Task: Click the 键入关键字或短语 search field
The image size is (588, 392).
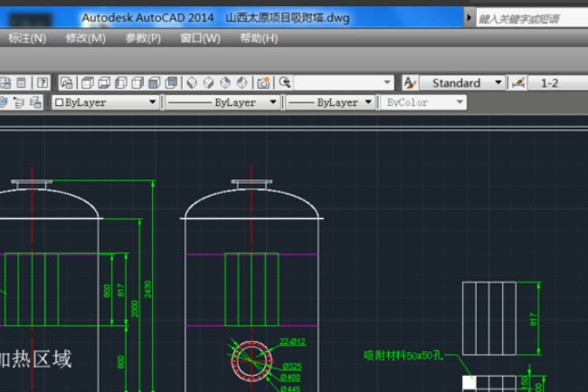Action: (x=532, y=19)
